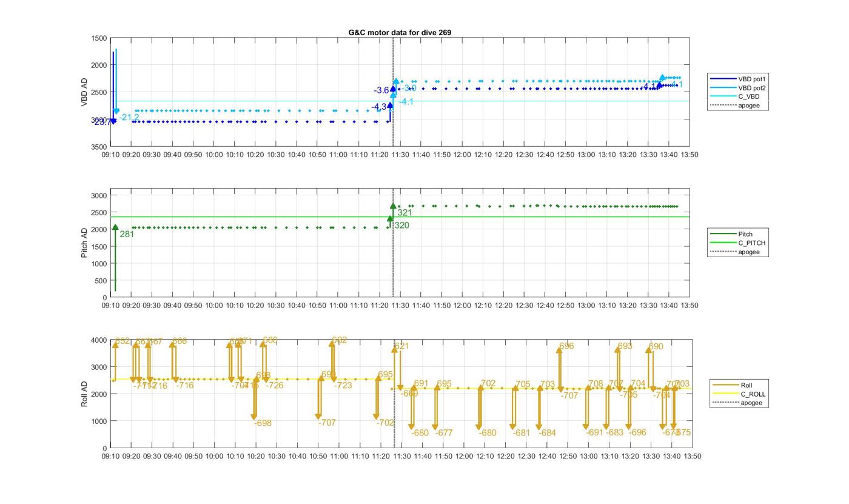Select the VBD pot2 legend entry

pyautogui.click(x=737, y=88)
